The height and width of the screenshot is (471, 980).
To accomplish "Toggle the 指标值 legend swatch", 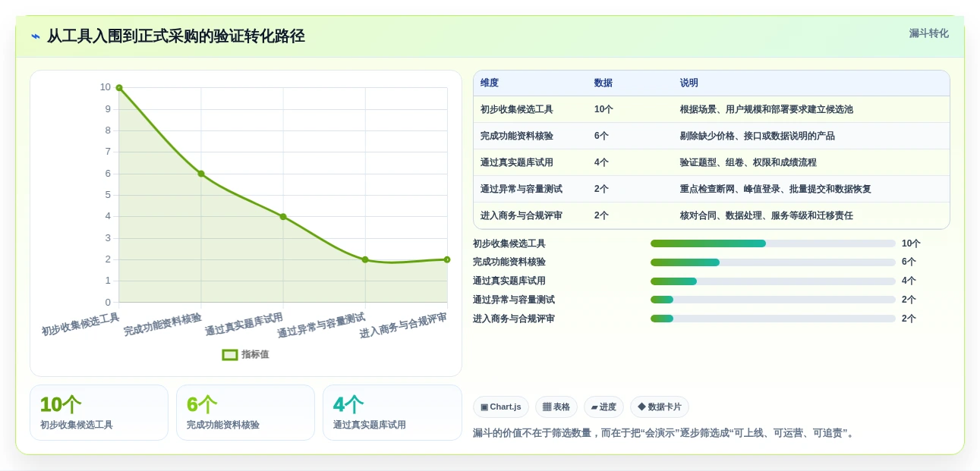I will click(230, 354).
